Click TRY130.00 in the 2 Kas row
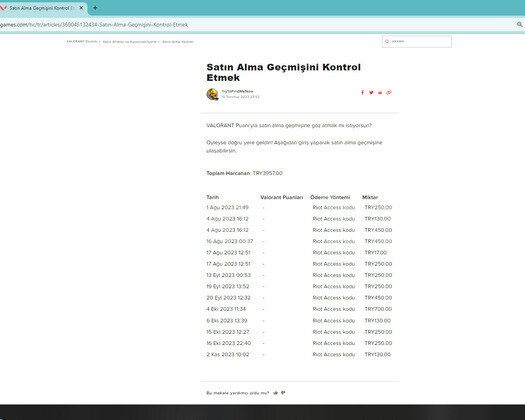The width and height of the screenshot is (525, 420). click(378, 354)
